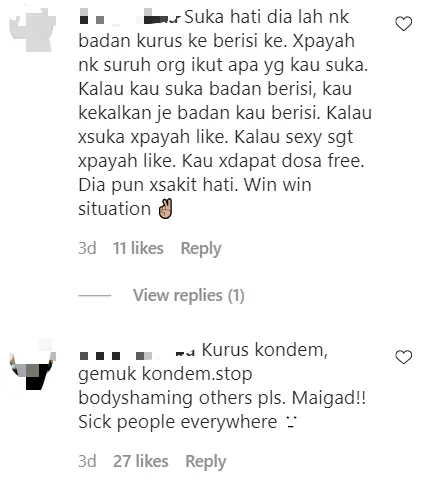The width and height of the screenshot is (435, 485).
Task: Select the "Win win" text in first comment
Action: pos(278,185)
